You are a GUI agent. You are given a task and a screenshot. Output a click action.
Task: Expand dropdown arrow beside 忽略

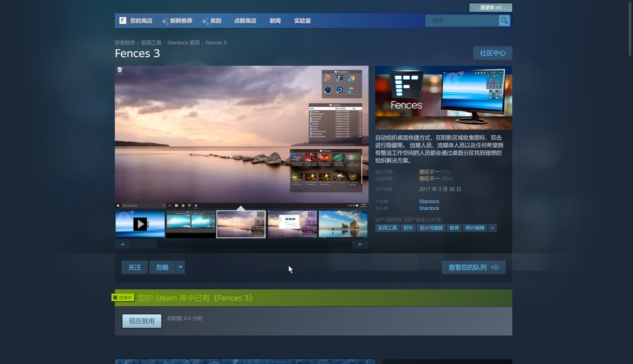click(x=180, y=267)
